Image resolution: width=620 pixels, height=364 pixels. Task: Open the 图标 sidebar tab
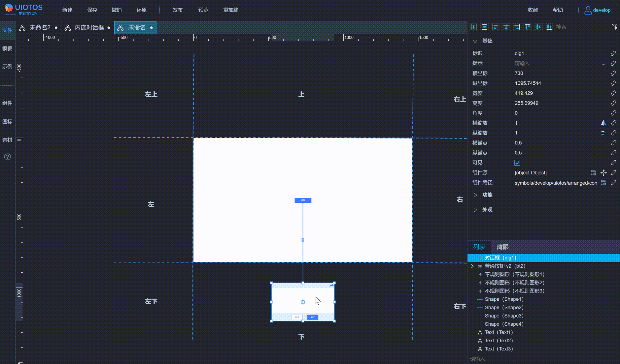click(7, 122)
